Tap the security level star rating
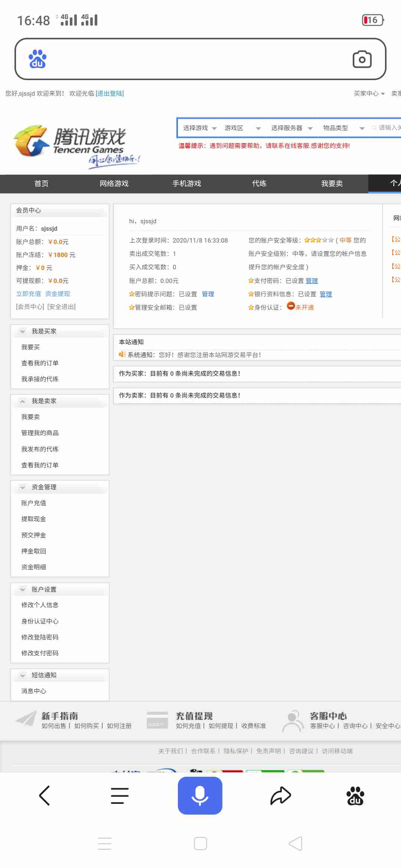401x868 pixels. pyautogui.click(x=319, y=240)
